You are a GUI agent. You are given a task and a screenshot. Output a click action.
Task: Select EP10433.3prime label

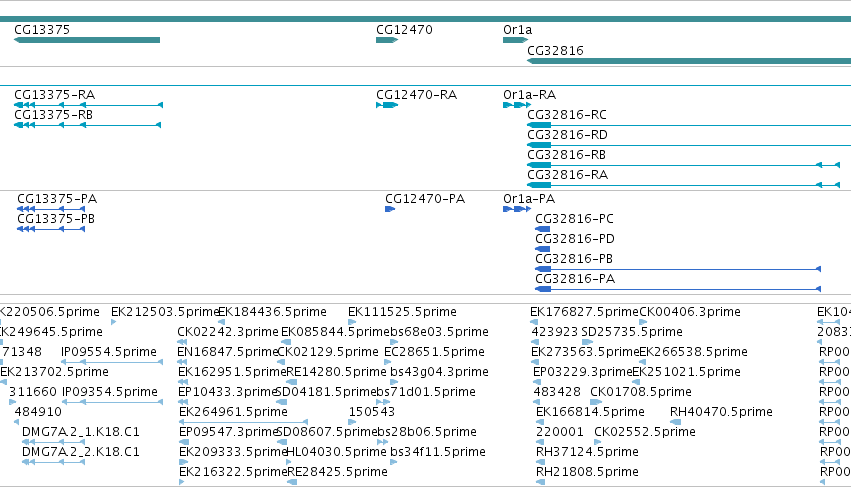click(x=228, y=392)
